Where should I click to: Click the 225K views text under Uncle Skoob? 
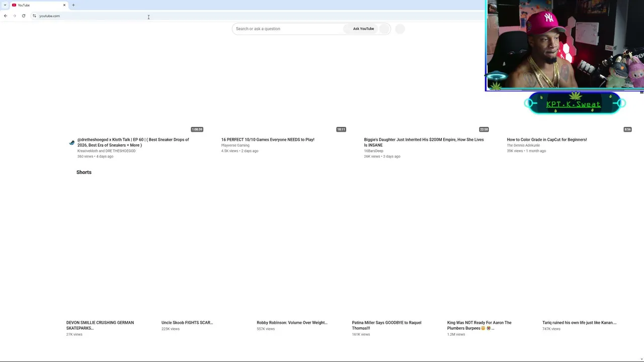click(x=171, y=329)
